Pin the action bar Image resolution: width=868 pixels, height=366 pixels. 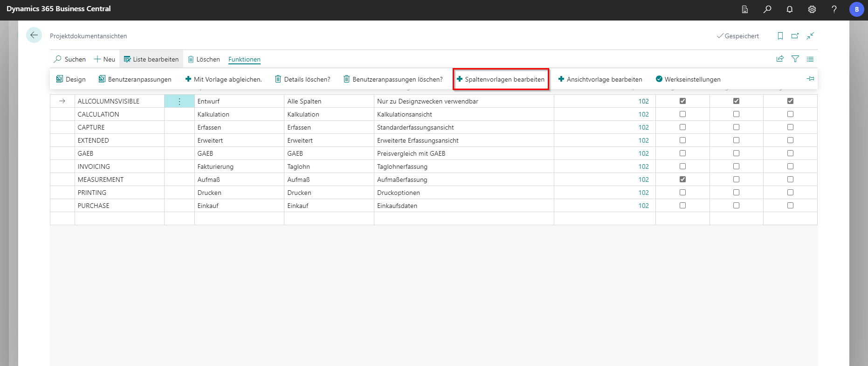coord(810,79)
